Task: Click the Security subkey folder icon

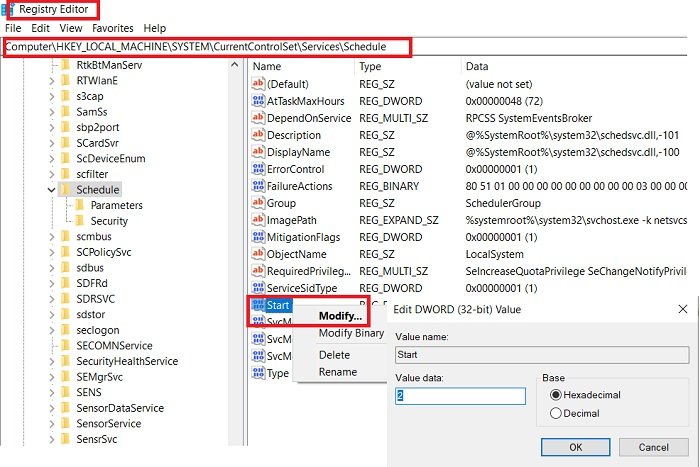Action: [80, 221]
